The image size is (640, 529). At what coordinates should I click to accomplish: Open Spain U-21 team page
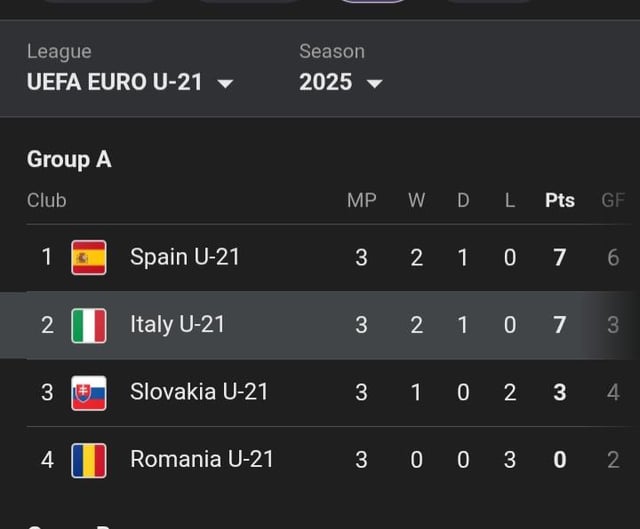coord(185,257)
